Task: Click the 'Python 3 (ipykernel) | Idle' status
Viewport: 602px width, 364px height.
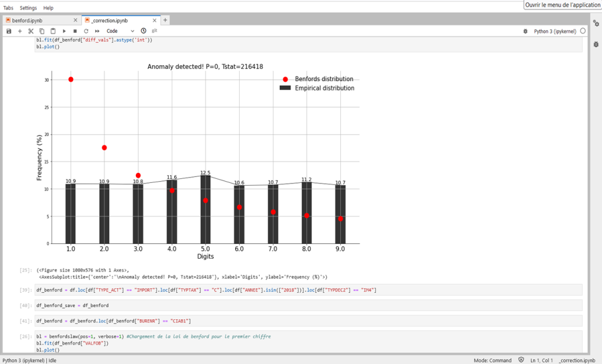Action: [29, 360]
